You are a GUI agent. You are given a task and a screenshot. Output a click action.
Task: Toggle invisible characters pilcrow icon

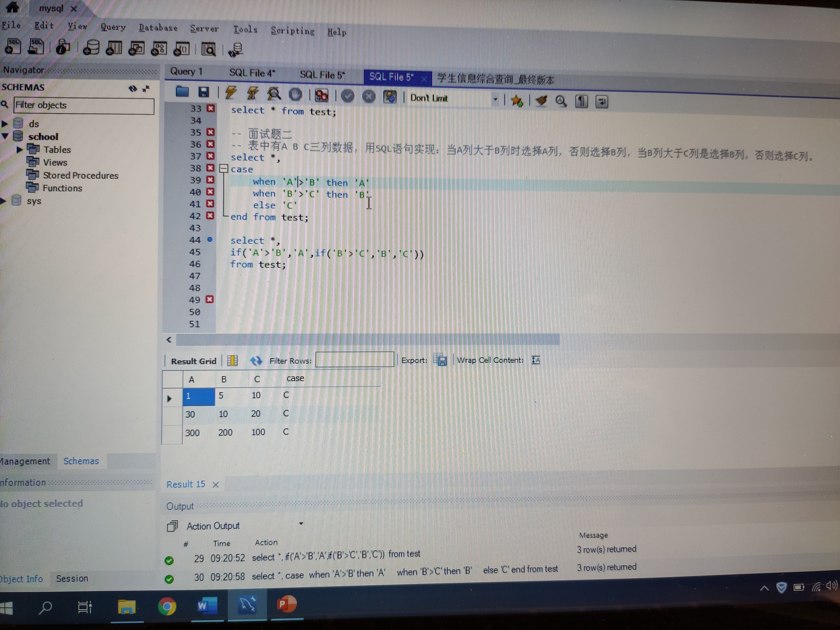click(581, 101)
